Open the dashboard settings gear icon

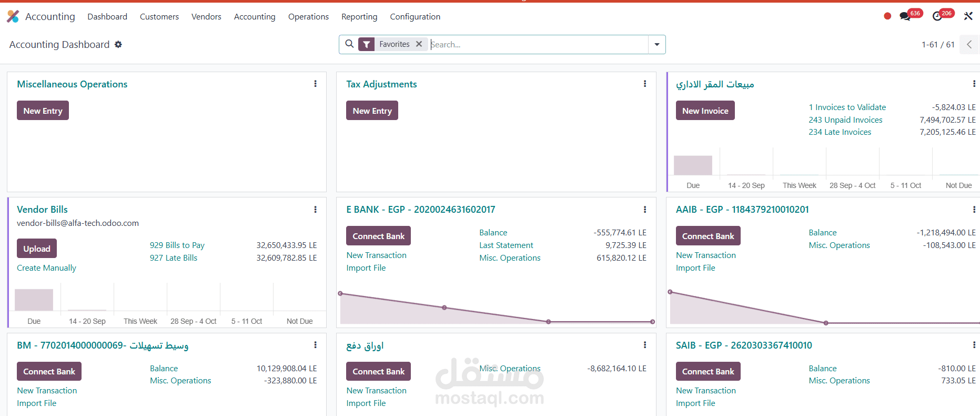[118, 45]
